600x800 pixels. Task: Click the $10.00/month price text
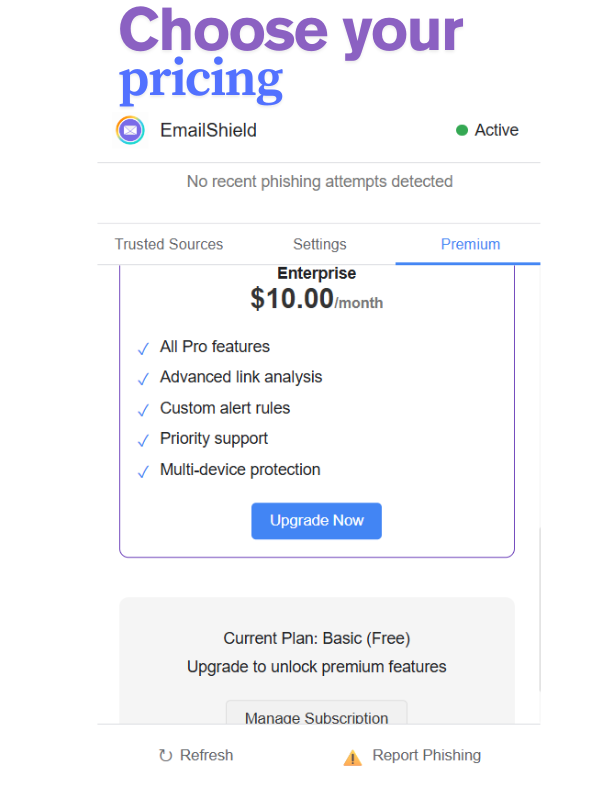316,299
